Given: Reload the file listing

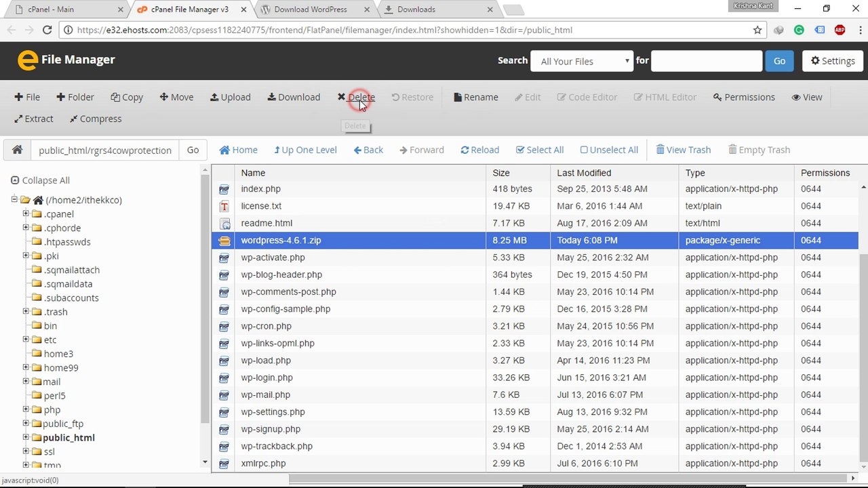Looking at the screenshot, I should click(480, 150).
